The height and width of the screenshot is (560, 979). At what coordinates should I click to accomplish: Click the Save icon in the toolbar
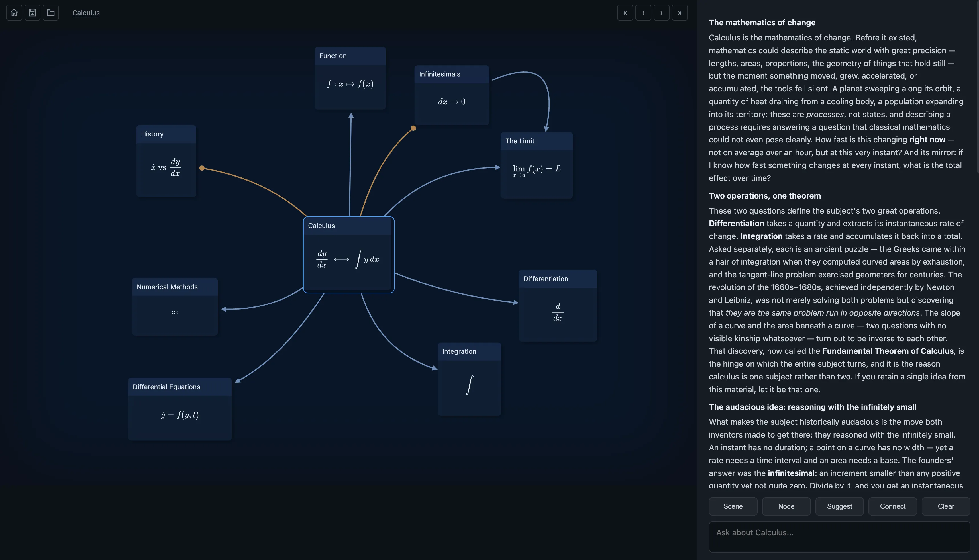(32, 13)
